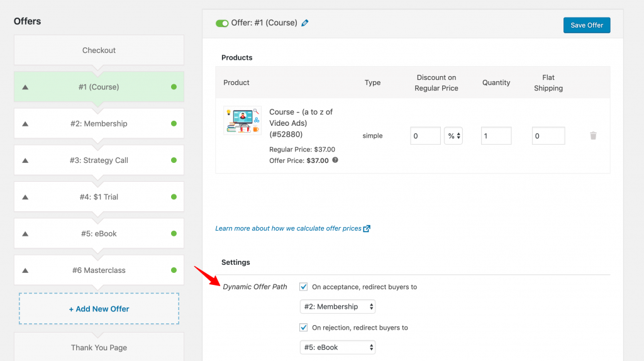Select the #4: $1 Trial offer
The image size is (644, 361).
point(99,197)
